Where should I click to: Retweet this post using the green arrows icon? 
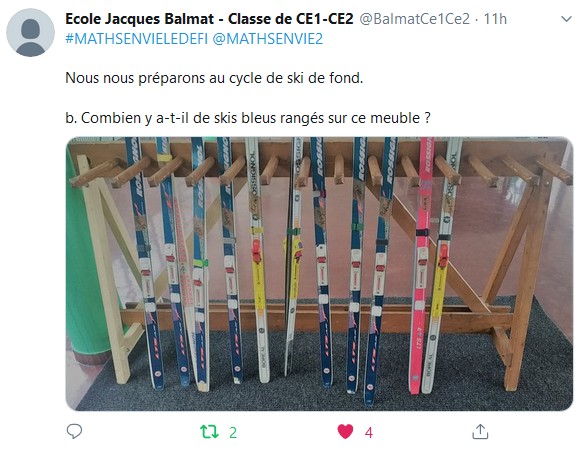209,432
